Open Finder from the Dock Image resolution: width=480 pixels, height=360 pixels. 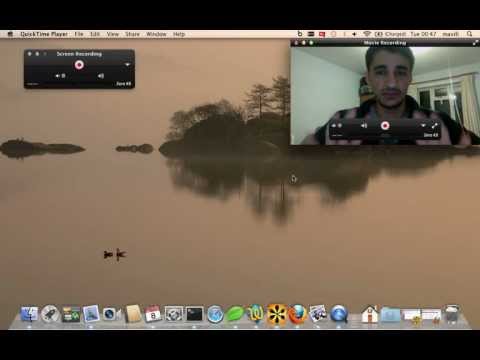coord(29,314)
